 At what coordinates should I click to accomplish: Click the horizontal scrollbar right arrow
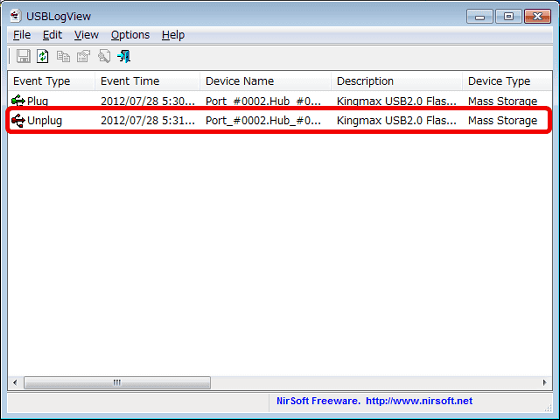coord(544,382)
